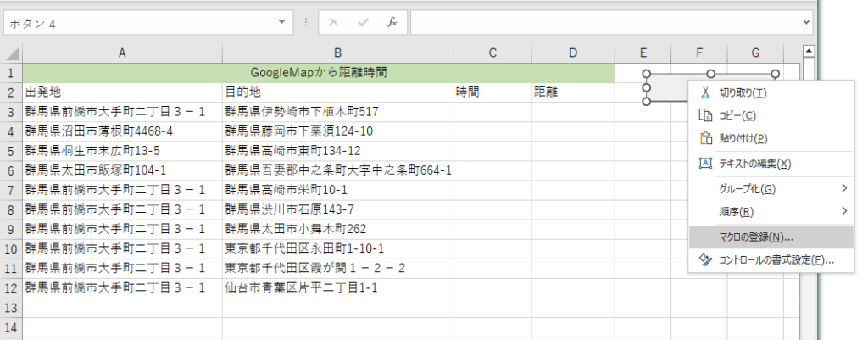Viewport: 868px width, 340px height.
Task: Click cell 群馬県高崎市東町134-12
Action: 337,151
